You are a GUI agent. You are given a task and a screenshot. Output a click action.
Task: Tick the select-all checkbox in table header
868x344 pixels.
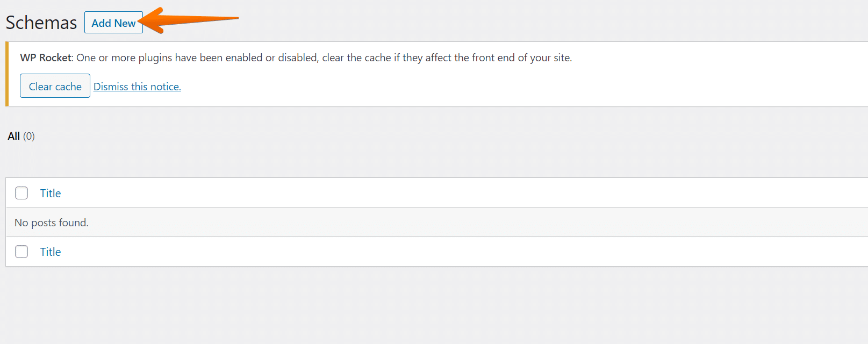21,193
